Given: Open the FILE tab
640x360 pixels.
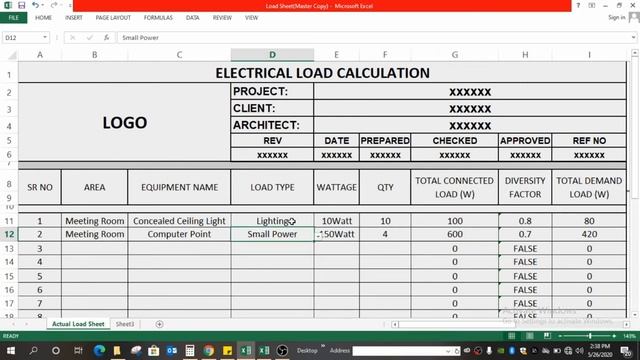Looking at the screenshot, I should click(x=13, y=18).
